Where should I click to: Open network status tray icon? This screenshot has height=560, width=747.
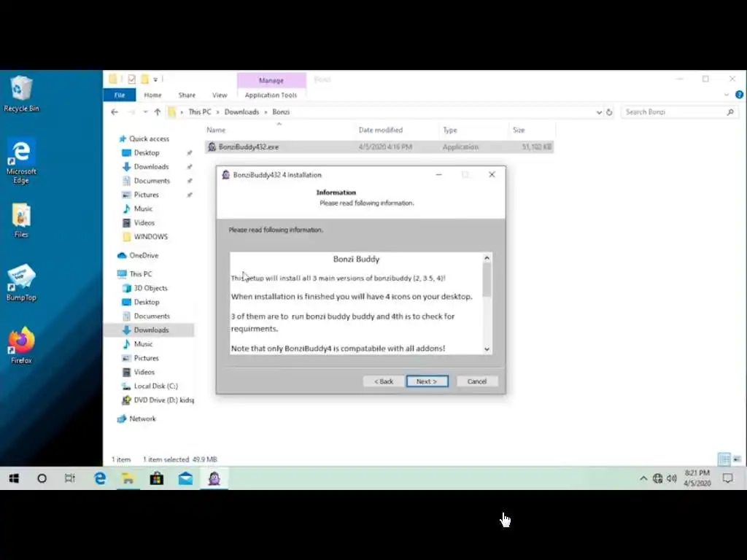[657, 478]
